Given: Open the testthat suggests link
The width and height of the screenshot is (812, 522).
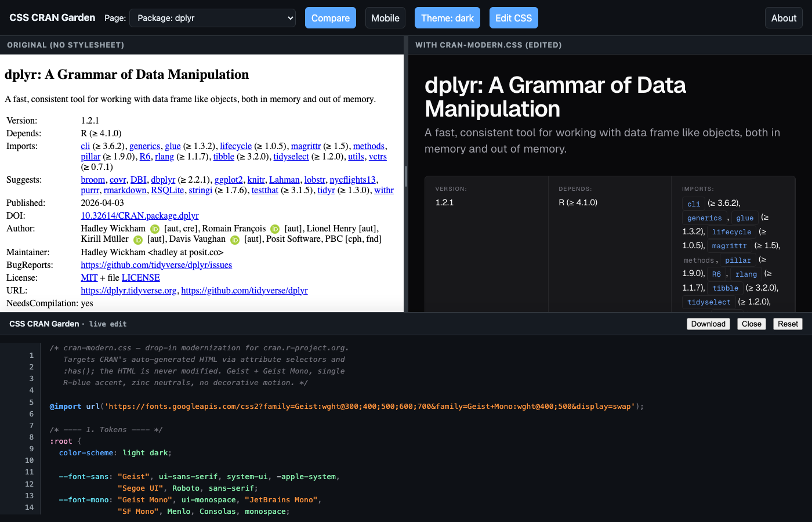Looking at the screenshot, I should [x=265, y=190].
